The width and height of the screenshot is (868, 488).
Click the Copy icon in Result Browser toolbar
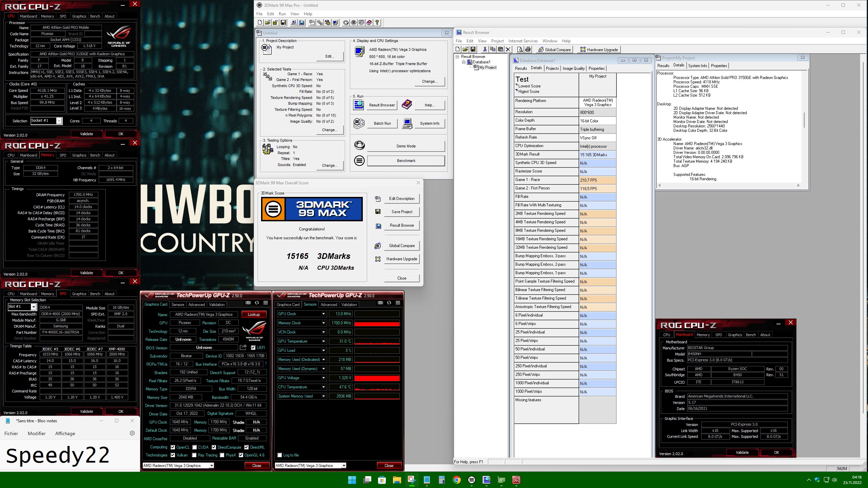(493, 49)
